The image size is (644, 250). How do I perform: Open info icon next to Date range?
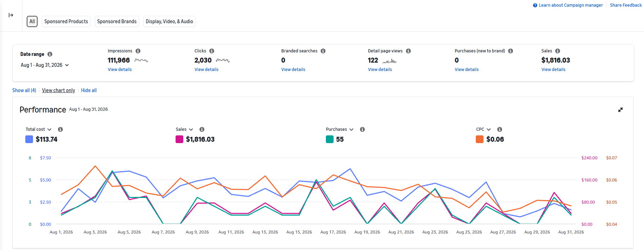tap(50, 54)
